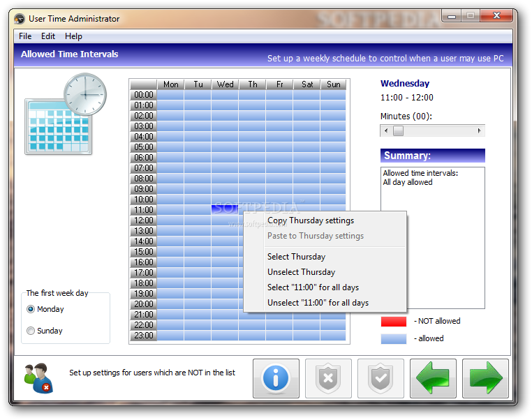Go forward with the green right arrow
The height and width of the screenshot is (420, 532).
(x=485, y=378)
